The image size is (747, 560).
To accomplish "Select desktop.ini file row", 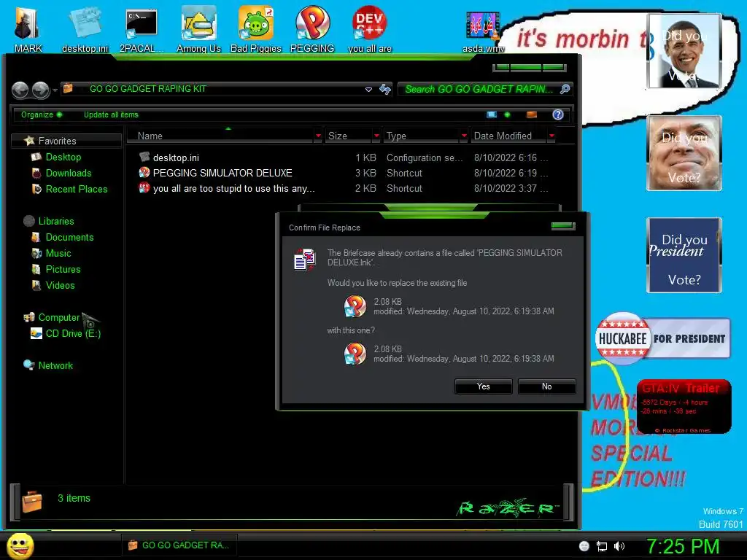I will pos(343,157).
